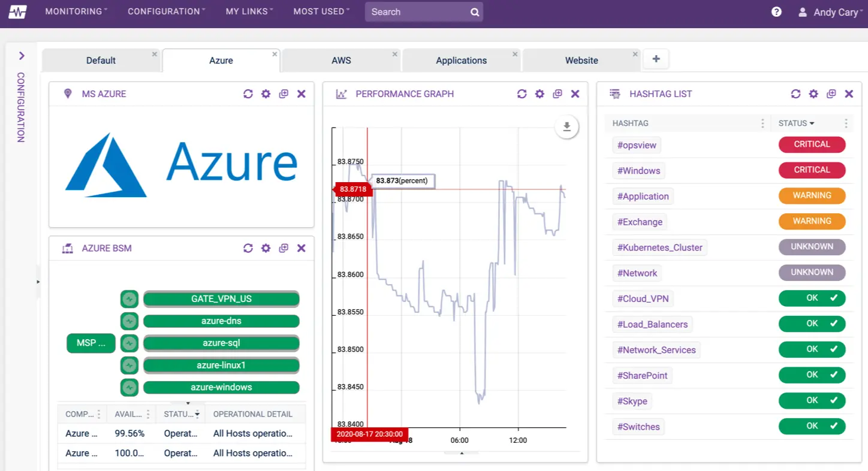The height and width of the screenshot is (471, 868).
Task: Open Azure BSM dashlet settings gear
Action: (x=266, y=248)
